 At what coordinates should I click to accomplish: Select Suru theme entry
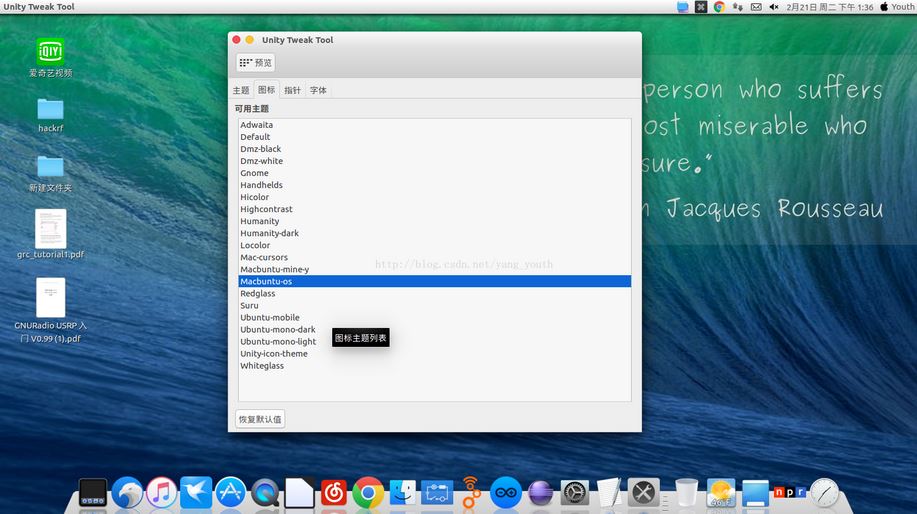point(435,305)
